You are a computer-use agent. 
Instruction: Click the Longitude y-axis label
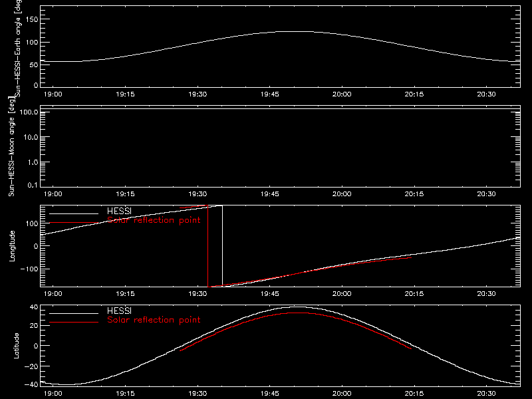[x=12, y=246]
